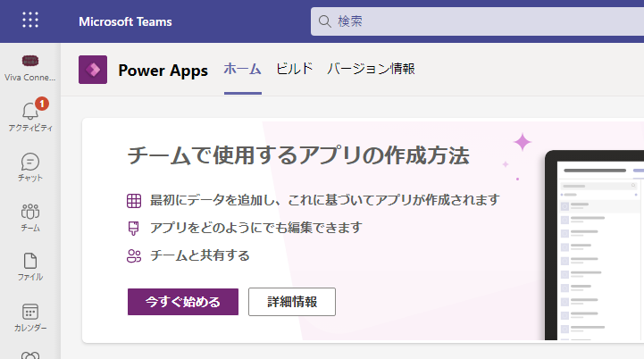Click the text チームと共有する
This screenshot has width=644, height=359.
pos(200,255)
